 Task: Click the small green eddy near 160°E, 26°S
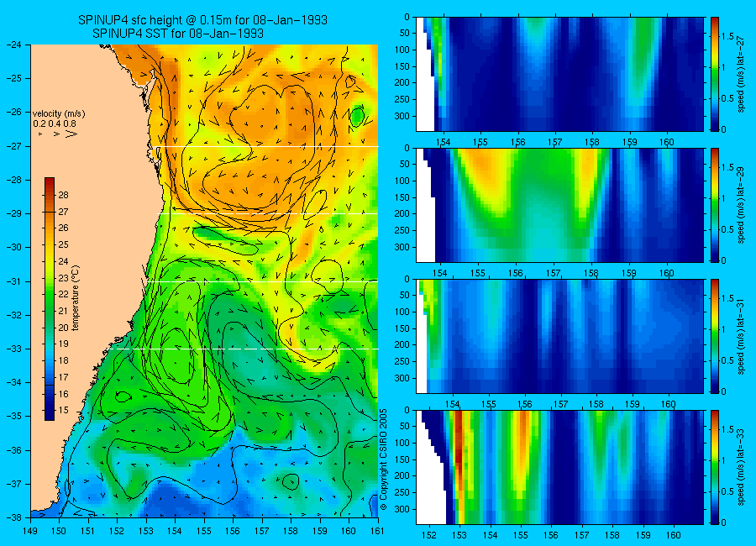click(x=357, y=116)
